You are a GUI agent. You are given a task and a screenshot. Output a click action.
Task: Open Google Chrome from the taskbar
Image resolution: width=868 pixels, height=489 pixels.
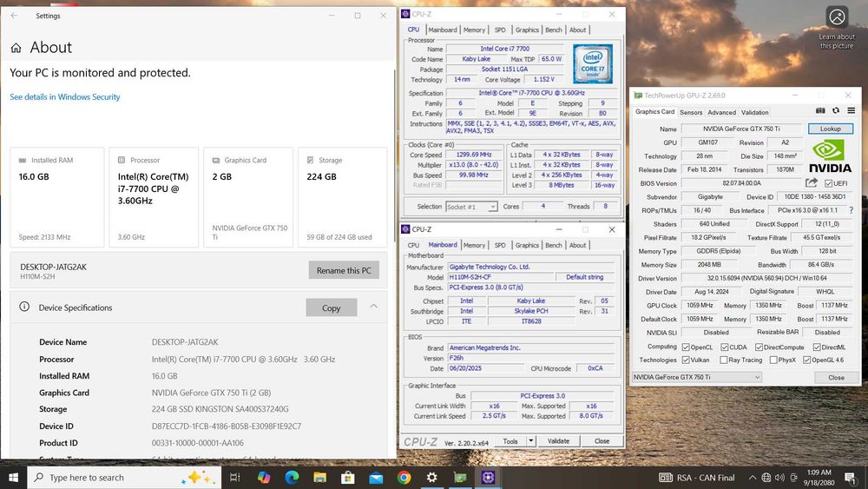click(x=404, y=478)
